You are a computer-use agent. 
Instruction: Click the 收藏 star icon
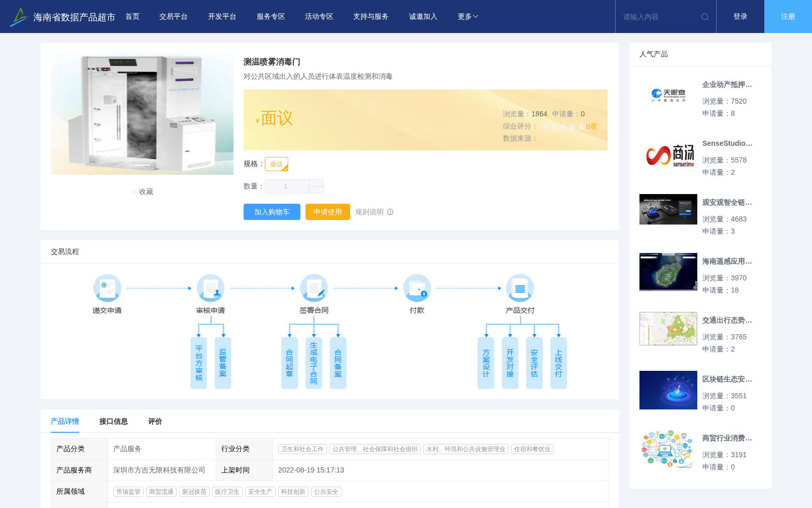134,192
